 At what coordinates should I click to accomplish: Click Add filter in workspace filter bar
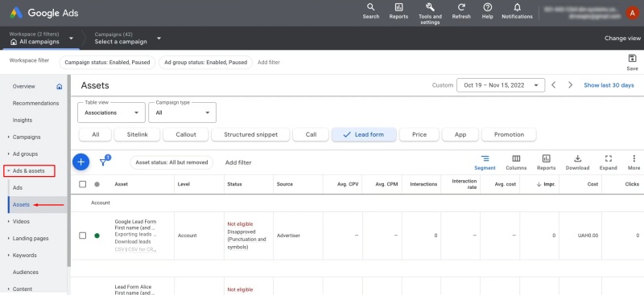(x=269, y=63)
